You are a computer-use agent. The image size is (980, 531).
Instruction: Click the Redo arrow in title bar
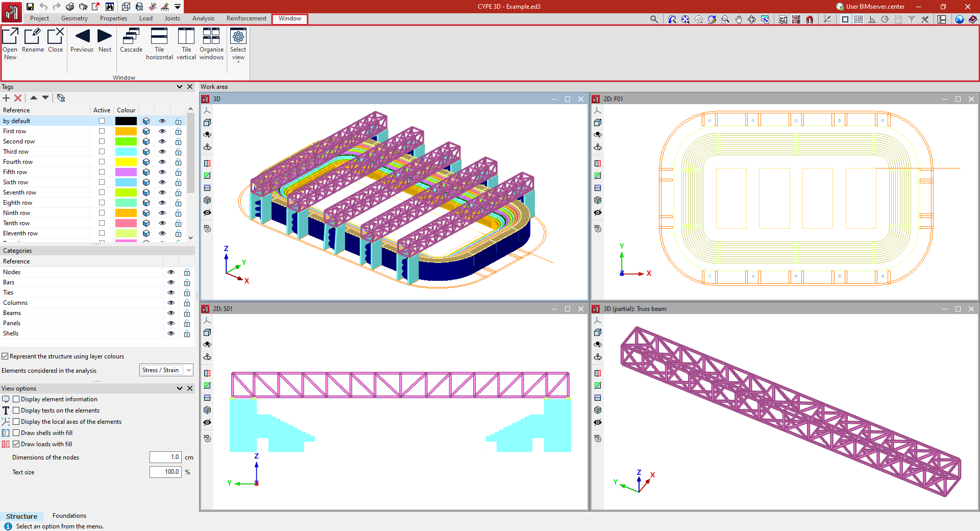pyautogui.click(x=57, y=7)
